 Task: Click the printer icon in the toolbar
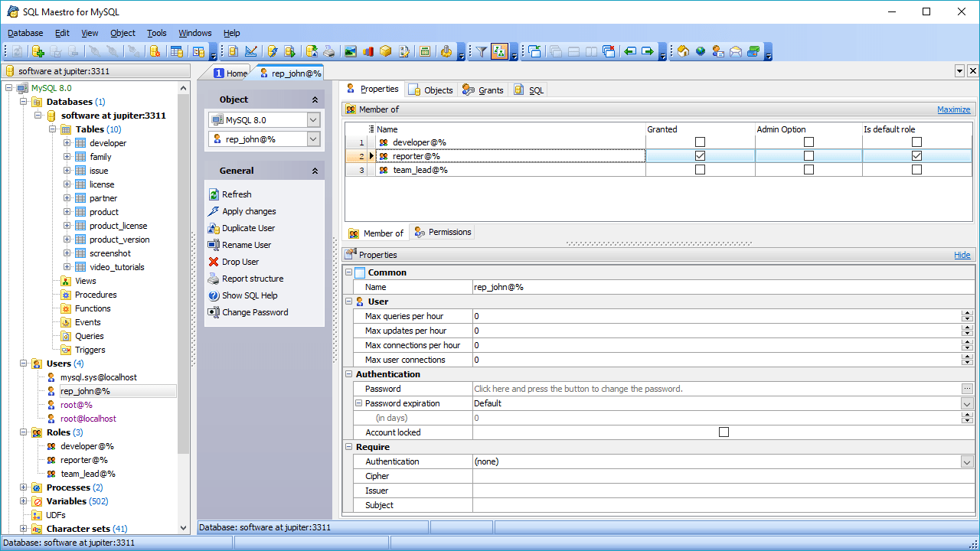click(328, 51)
